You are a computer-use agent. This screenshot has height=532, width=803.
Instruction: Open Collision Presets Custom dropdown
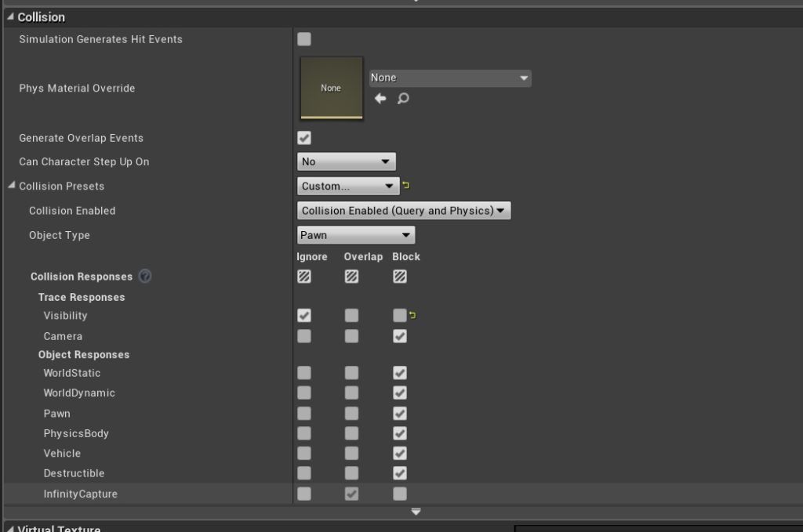[348, 186]
